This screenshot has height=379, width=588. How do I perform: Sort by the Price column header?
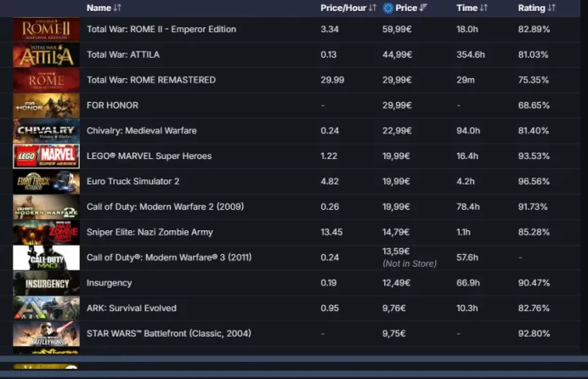411,8
